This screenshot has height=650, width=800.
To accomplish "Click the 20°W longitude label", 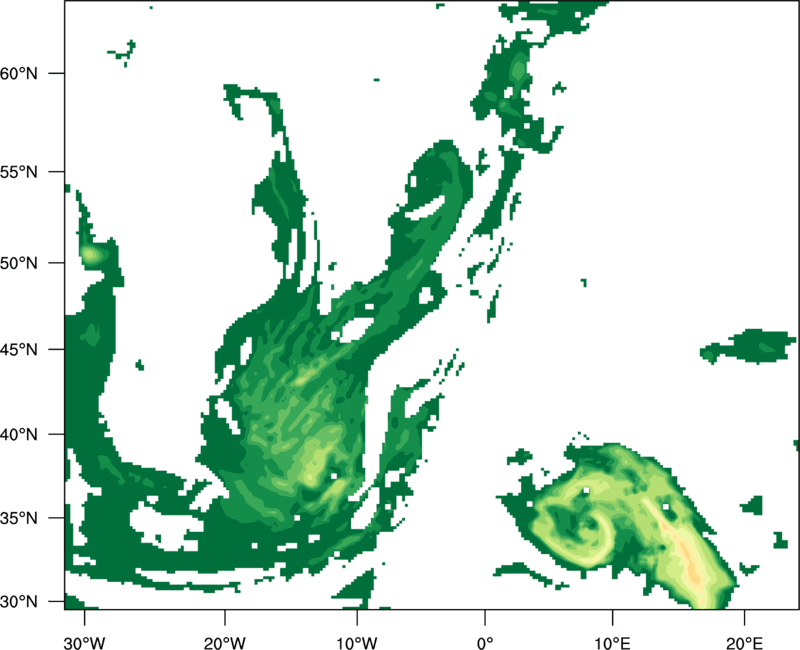I will [225, 643].
